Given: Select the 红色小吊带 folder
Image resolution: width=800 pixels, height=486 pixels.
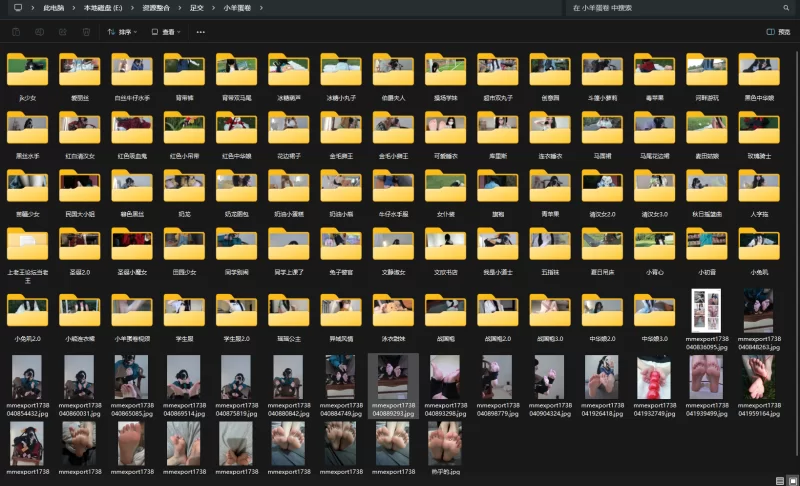Looking at the screenshot, I should pyautogui.click(x=184, y=135).
